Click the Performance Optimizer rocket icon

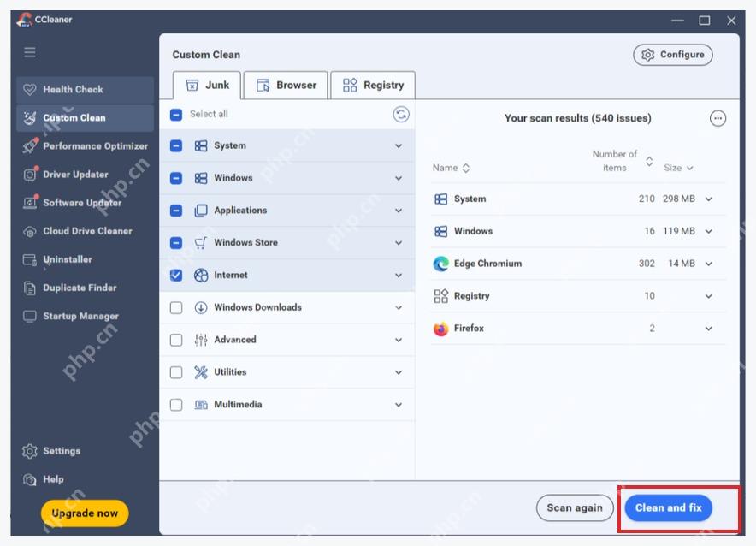pos(30,146)
